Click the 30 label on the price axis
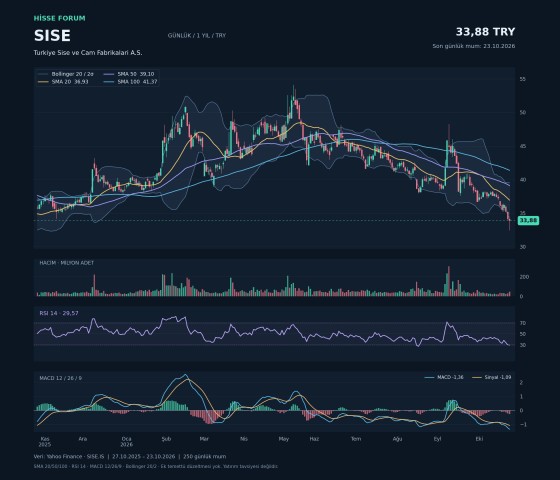 522,247
